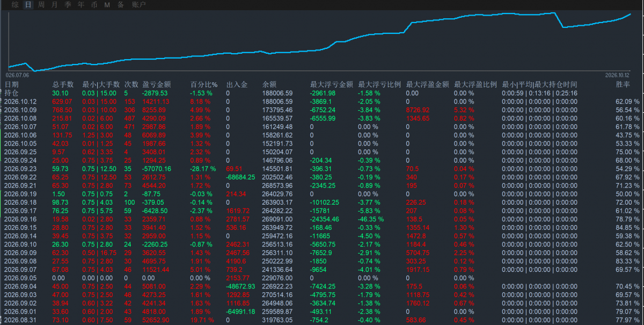The image size is (644, 325).
Task: Switch to the 月 monthly tab
Action: [x=54, y=5]
